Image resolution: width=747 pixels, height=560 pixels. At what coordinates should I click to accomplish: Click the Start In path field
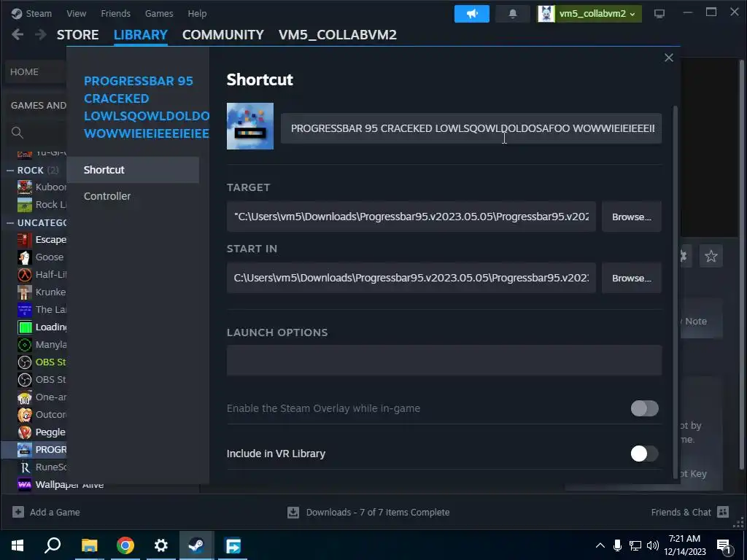411,278
